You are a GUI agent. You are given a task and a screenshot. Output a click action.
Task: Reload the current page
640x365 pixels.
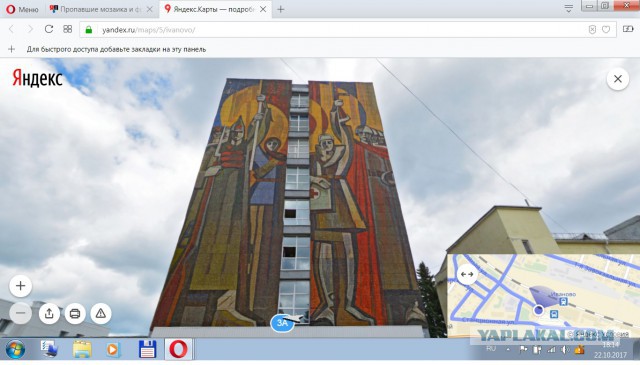[x=49, y=29]
